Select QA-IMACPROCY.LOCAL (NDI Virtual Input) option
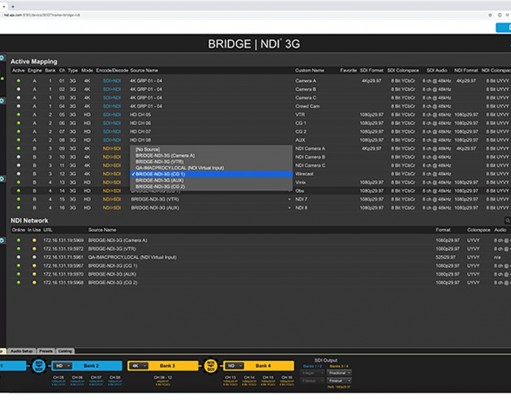This screenshot has width=511, height=400. (211, 168)
